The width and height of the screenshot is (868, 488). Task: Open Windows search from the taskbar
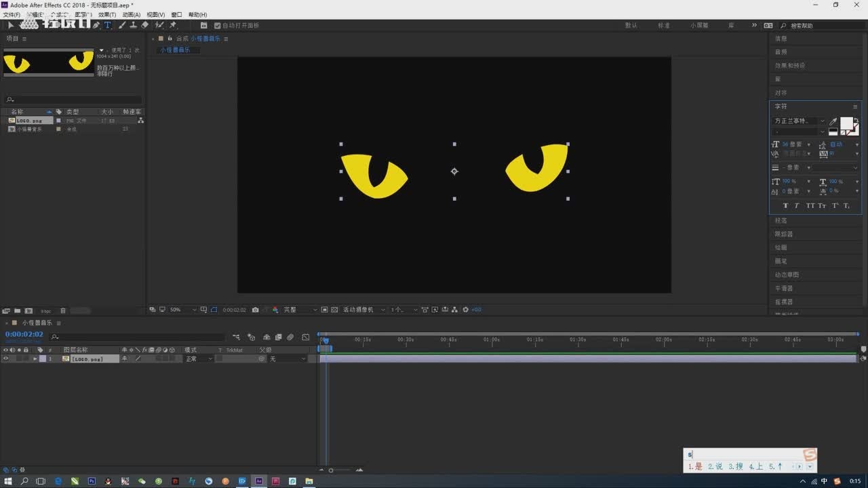coord(24,481)
